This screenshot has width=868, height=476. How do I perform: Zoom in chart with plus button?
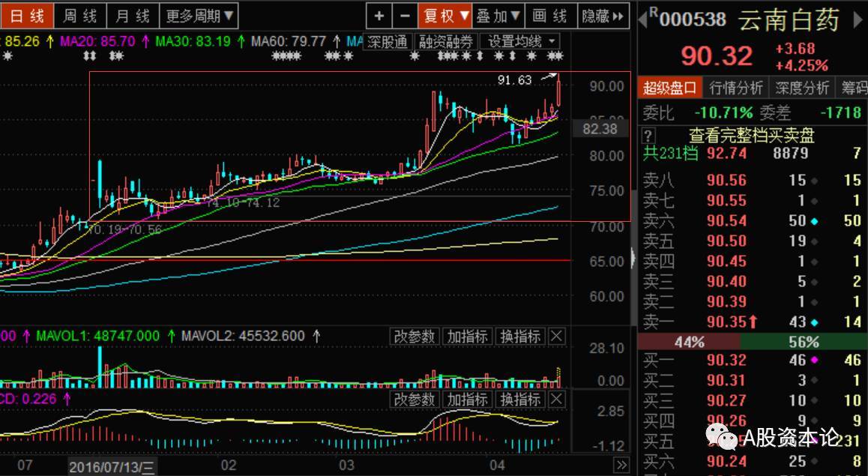pos(379,16)
